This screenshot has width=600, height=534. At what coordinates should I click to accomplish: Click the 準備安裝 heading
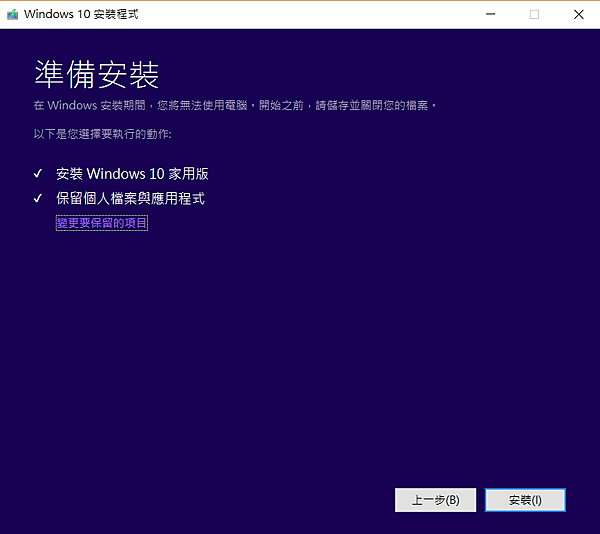click(x=96, y=74)
